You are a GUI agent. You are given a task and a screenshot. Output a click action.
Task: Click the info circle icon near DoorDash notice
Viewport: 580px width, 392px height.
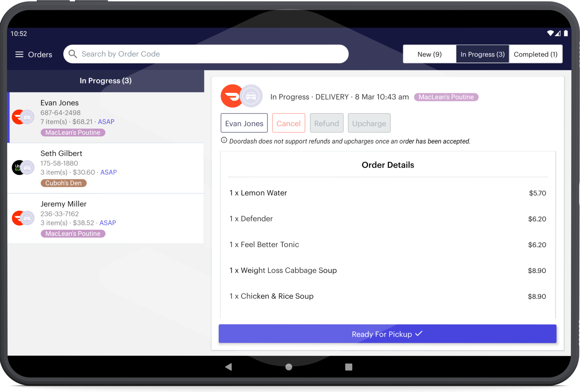click(224, 140)
